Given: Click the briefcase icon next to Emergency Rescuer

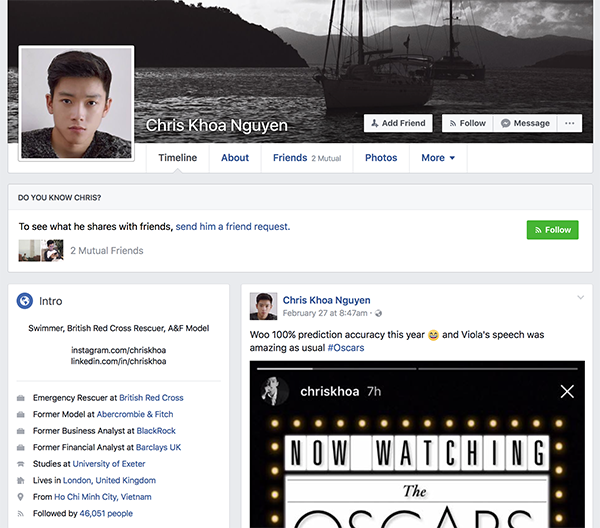Looking at the screenshot, I should point(22,398).
